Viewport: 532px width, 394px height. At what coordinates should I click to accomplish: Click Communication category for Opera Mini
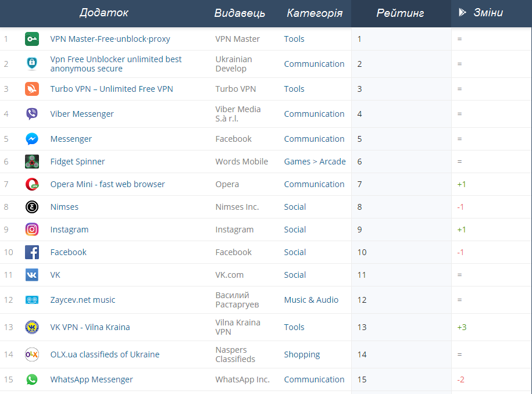[x=314, y=184]
